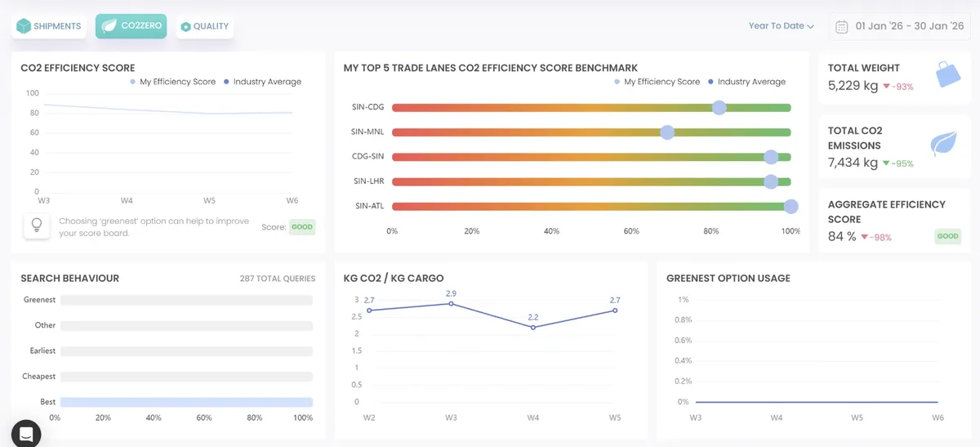Click the SIN-MNL efficiency score marker
This screenshot has width=980, height=447.
[x=667, y=132]
